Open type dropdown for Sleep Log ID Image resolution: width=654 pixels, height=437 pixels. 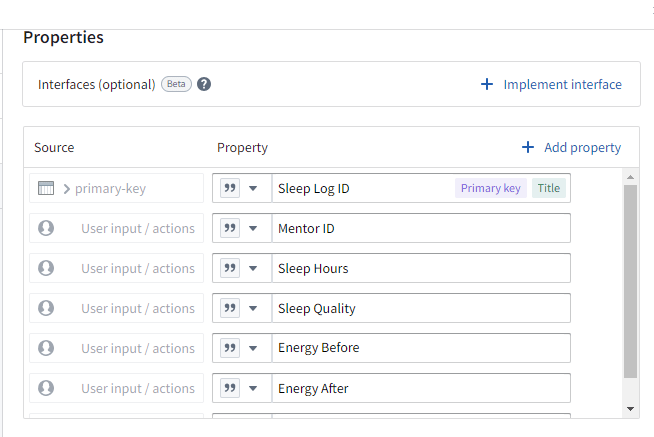pyautogui.click(x=253, y=188)
